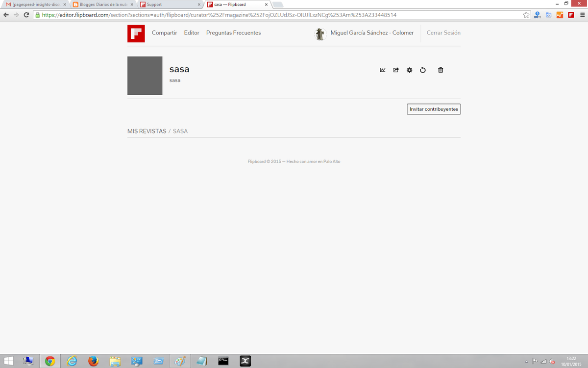Click the Invitar contribuyentes button

click(x=434, y=109)
